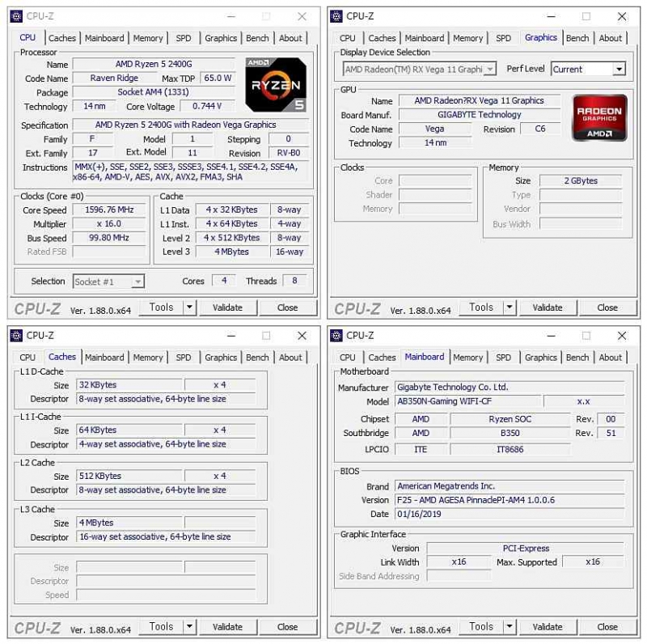Open Bench tab in the CPU tab window
Viewport: 647px width, 644px height.
(257, 38)
